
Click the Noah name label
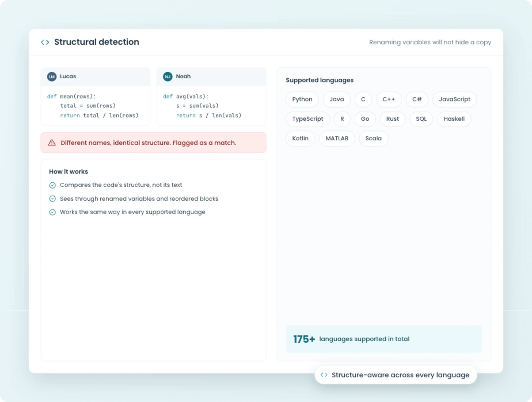click(x=183, y=76)
